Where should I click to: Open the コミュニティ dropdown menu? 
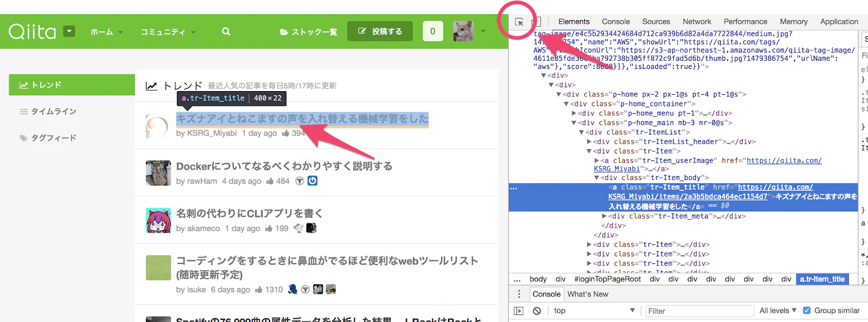[x=168, y=32]
